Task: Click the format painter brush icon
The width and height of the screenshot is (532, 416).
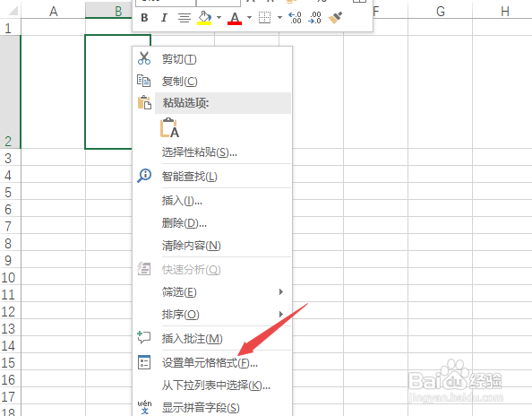Action: [335, 17]
